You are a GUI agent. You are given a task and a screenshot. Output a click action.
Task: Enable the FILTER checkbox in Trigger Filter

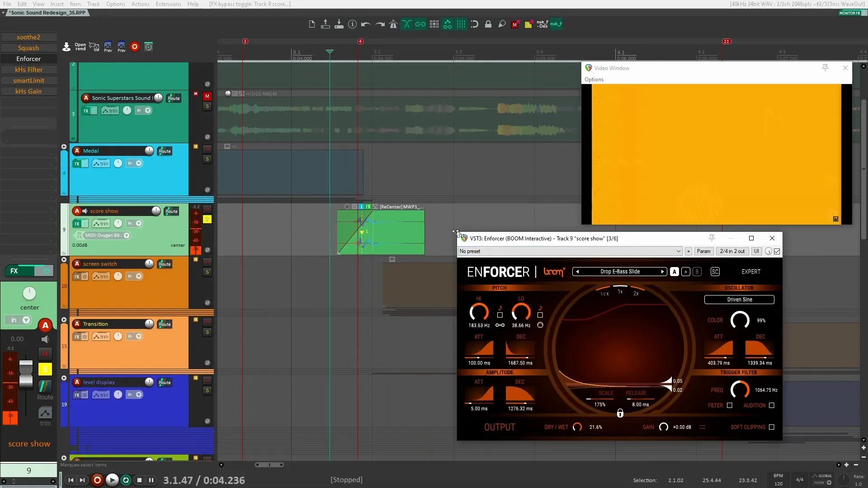tap(729, 405)
